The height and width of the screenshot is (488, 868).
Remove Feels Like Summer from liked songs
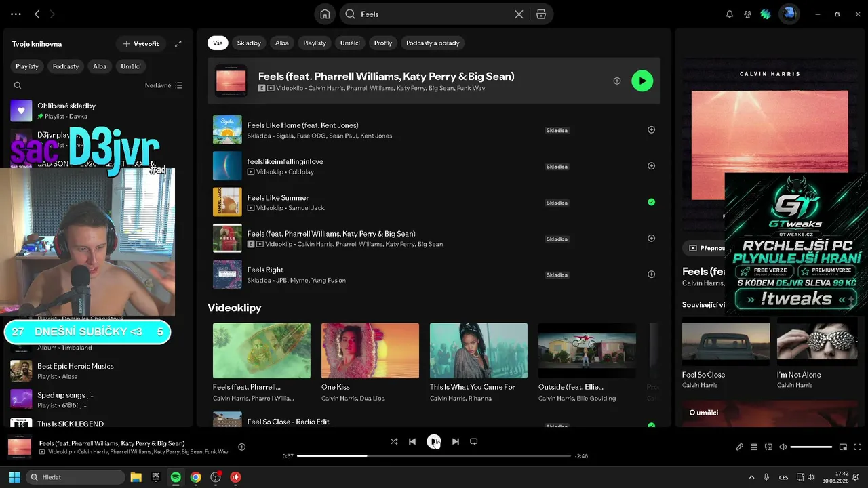[x=651, y=202]
